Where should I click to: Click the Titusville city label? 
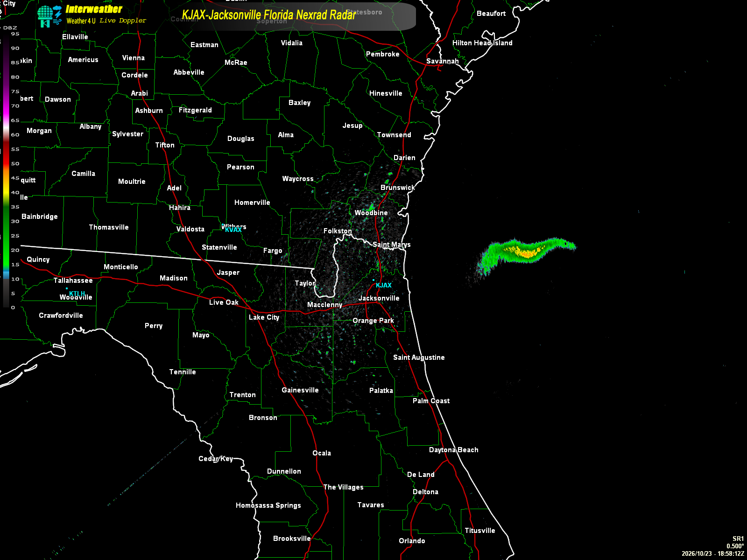pos(480,531)
